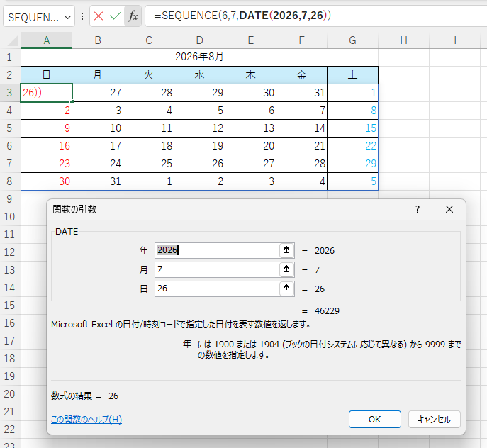Select row 1 header
Viewport: 487px width, 448px height.
[10, 57]
